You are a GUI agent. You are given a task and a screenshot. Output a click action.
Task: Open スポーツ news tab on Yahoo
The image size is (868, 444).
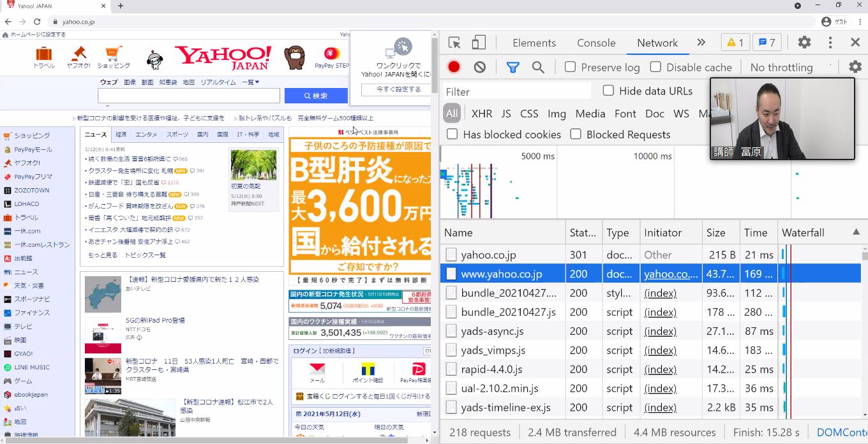click(x=177, y=135)
